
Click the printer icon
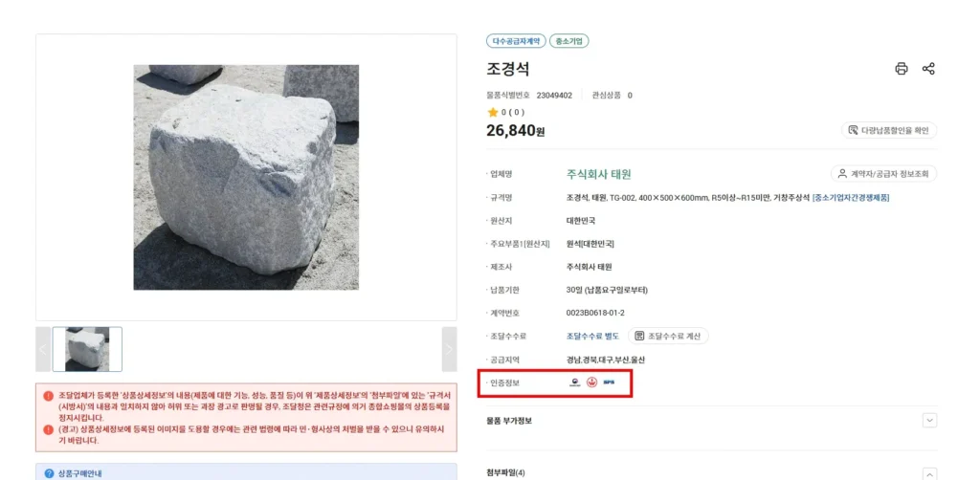coord(901,69)
